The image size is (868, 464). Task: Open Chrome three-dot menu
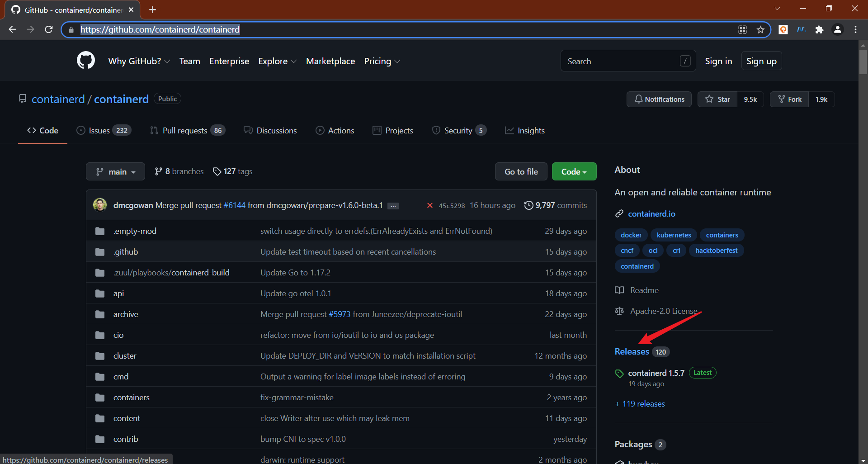pos(855,29)
